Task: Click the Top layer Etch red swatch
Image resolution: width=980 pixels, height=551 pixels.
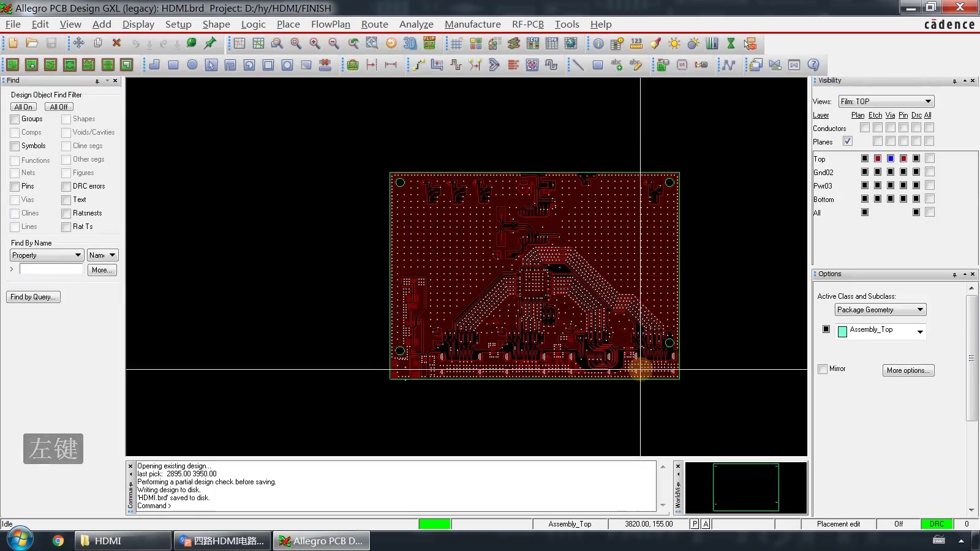Action: (878, 159)
